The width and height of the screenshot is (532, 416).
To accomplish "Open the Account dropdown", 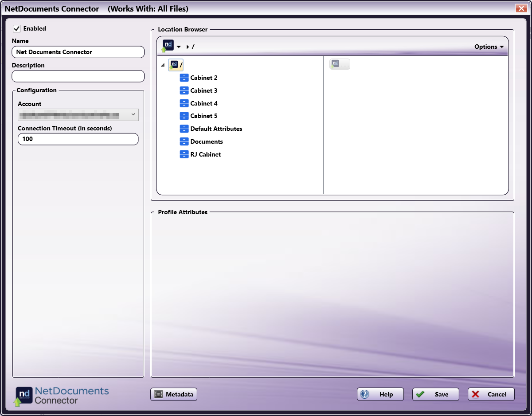I will pos(78,115).
